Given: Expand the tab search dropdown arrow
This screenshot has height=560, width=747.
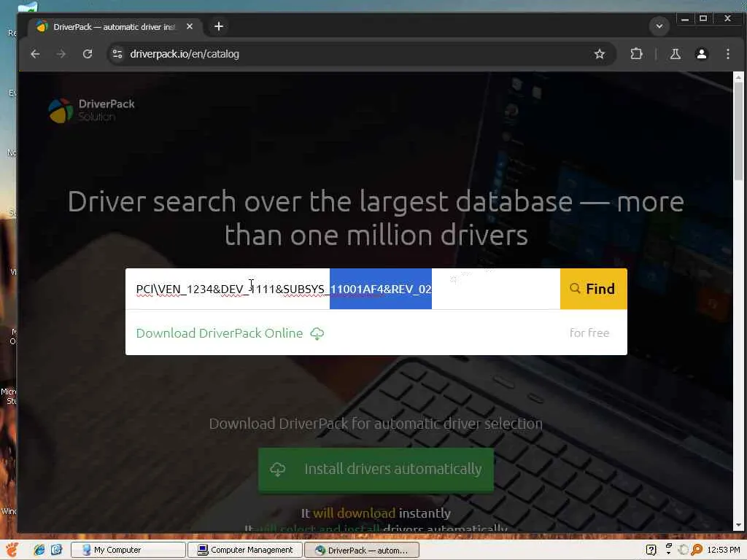Looking at the screenshot, I should tap(659, 26).
